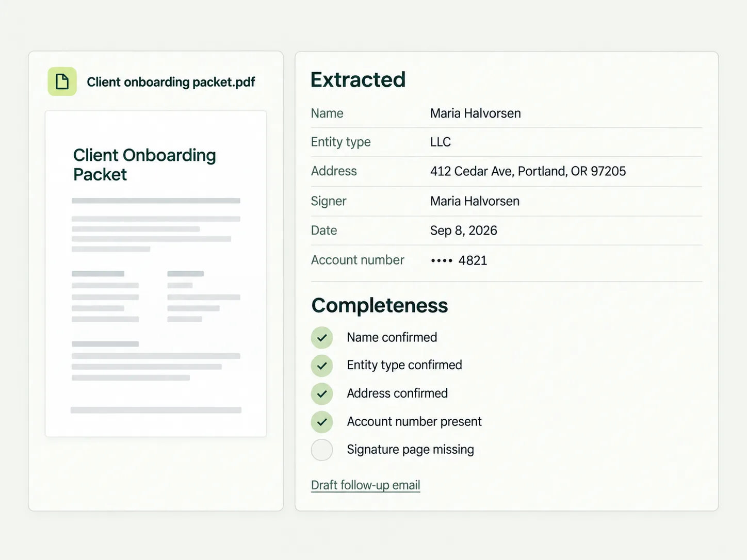Toggle the Address confirmed checkmark
Viewport: 747px width, 560px height.
[x=322, y=394]
